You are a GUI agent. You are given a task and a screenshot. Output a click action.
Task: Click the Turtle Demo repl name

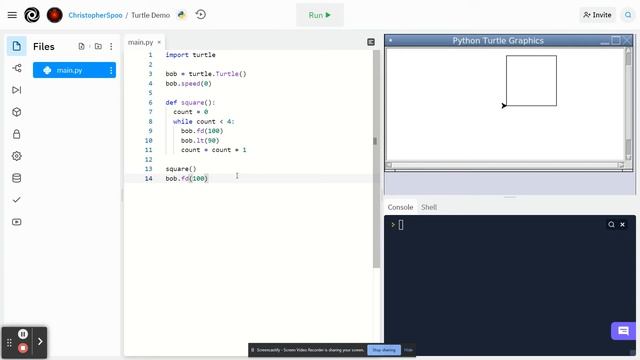coord(151,15)
